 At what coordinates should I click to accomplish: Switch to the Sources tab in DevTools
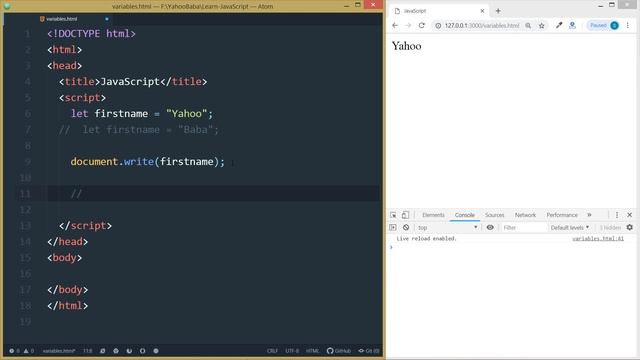494,215
